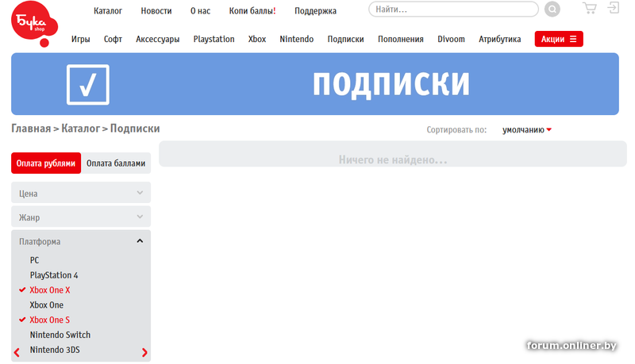Screen dimensions: 635x364
Task: Select PlayStation 4 platform filter
Action: 54,275
